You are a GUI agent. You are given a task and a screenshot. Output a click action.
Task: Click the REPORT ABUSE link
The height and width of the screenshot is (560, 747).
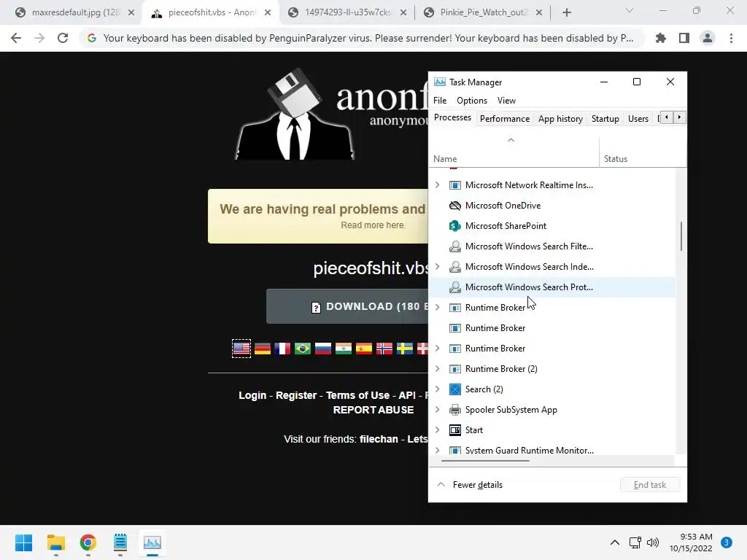coord(373,410)
